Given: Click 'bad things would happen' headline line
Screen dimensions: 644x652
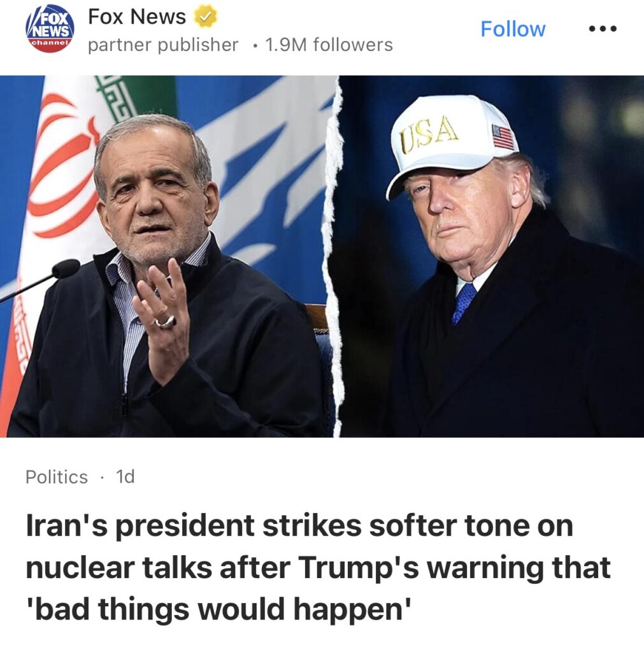Looking at the screenshot, I should (219, 609).
